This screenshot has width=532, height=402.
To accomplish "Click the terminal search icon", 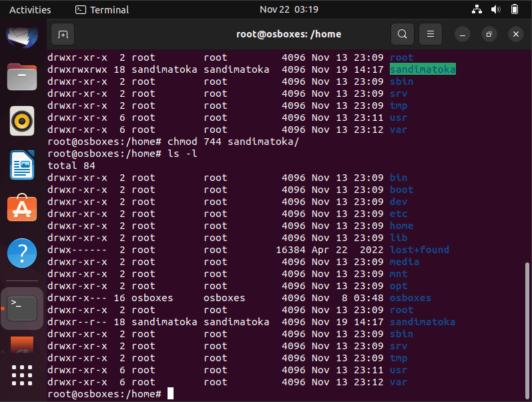I will pyautogui.click(x=402, y=34).
